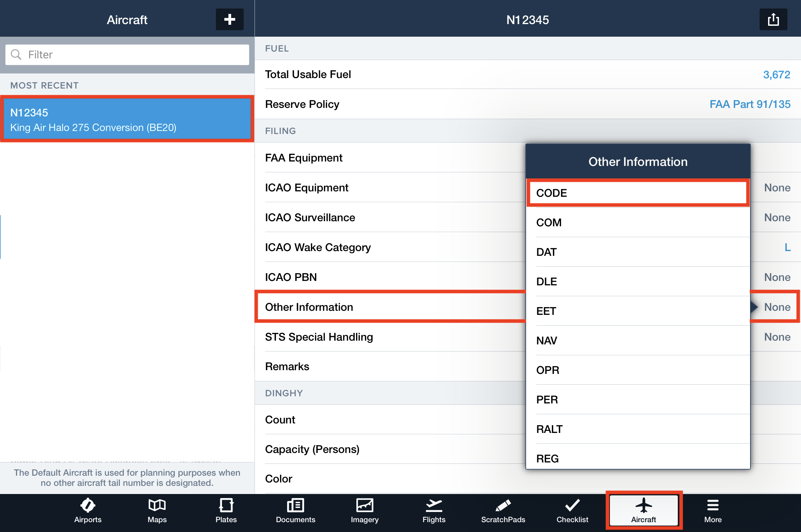Image resolution: width=801 pixels, height=532 pixels.
Task: Open the Documents tab
Action: tap(295, 511)
